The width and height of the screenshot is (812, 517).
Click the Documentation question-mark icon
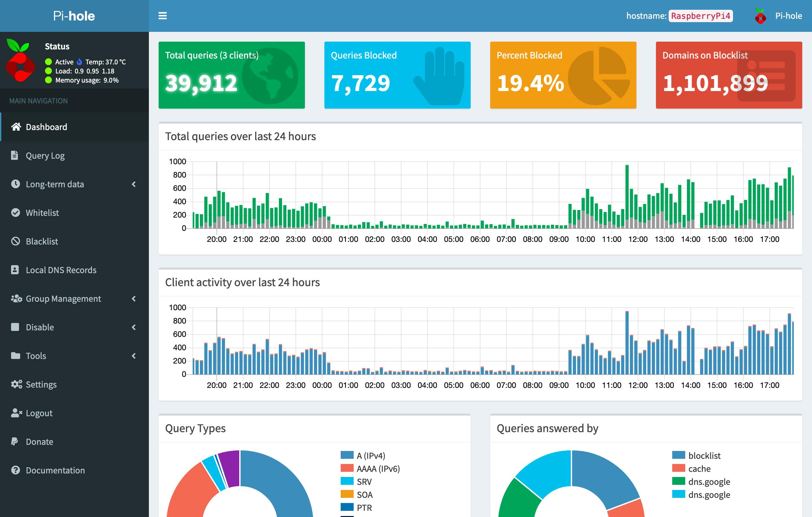tap(16, 470)
